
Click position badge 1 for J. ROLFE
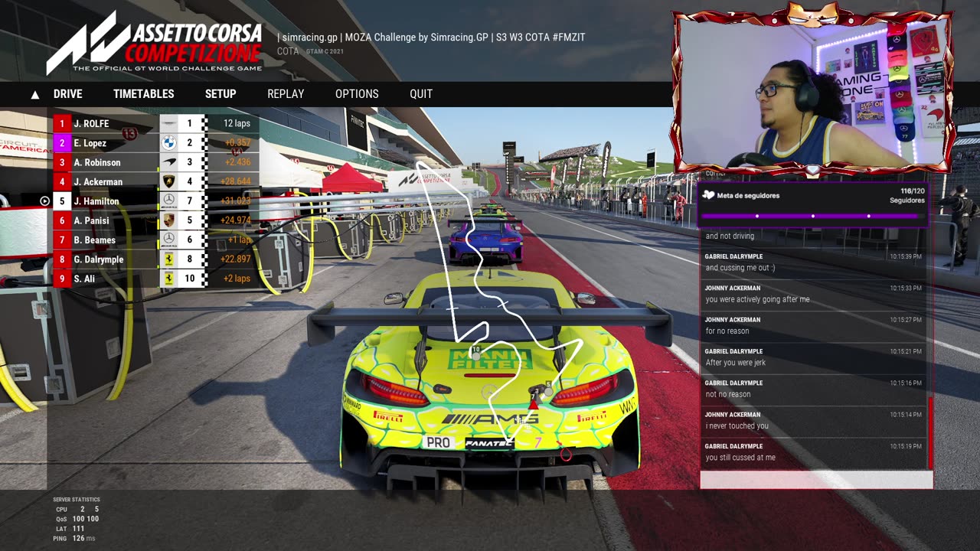tap(62, 123)
